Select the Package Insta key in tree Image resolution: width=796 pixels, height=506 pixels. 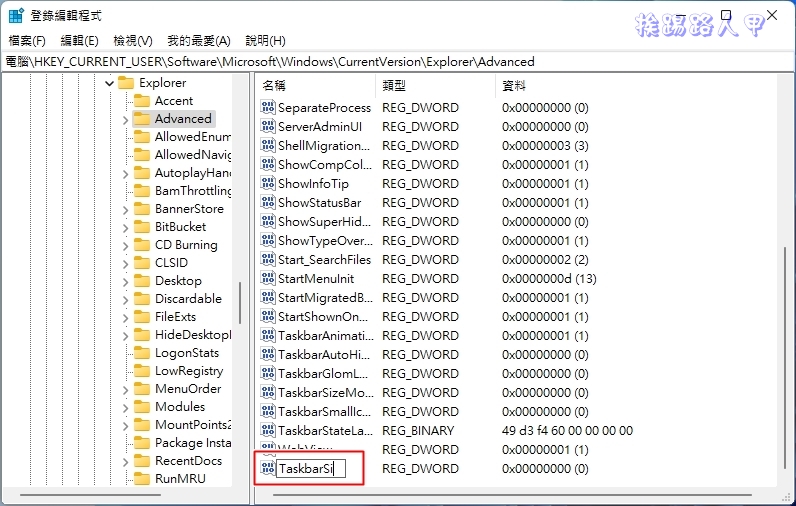click(192, 443)
